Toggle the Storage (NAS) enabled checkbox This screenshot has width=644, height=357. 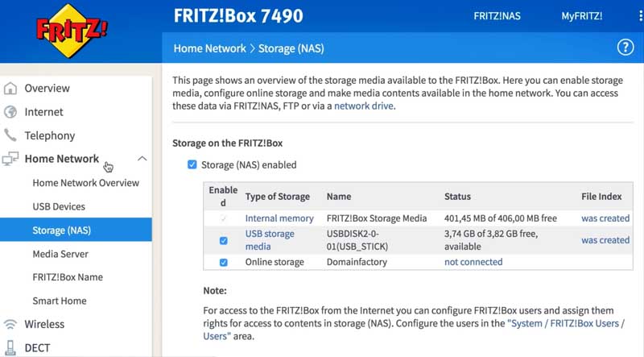tap(192, 165)
